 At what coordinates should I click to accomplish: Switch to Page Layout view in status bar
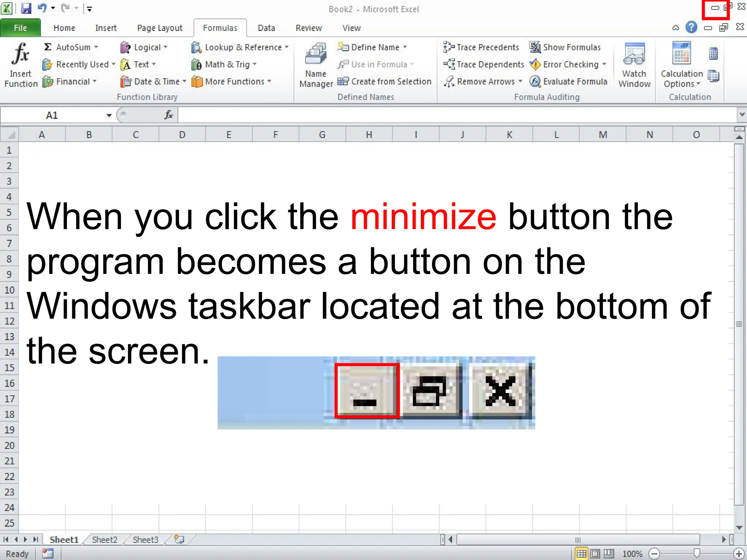click(595, 553)
